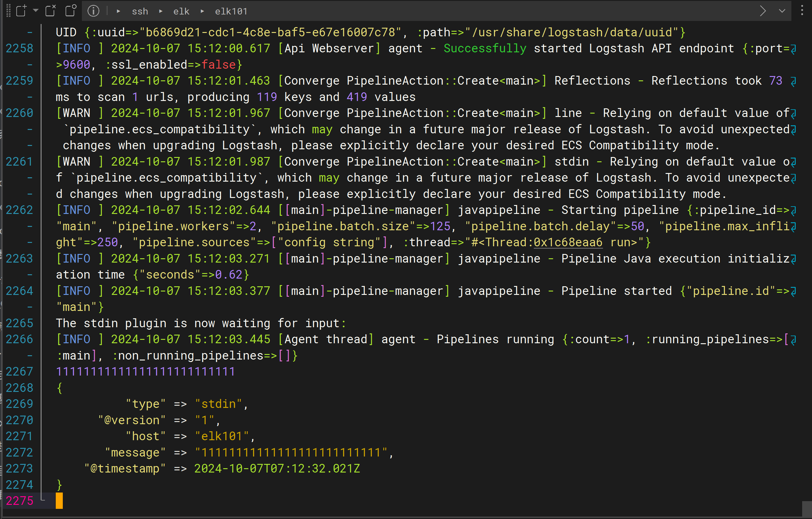The height and width of the screenshot is (519, 812).
Task: Select the elk101 breadcrumb segment
Action: [x=231, y=11]
